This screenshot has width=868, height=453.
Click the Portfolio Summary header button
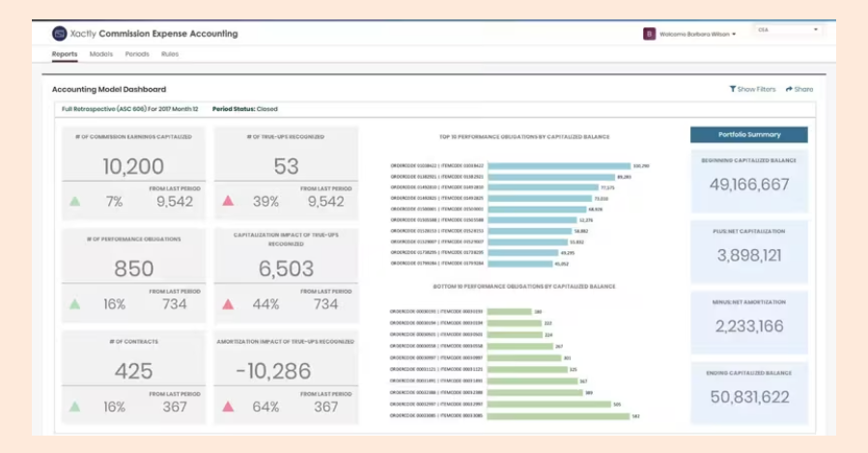coord(749,134)
